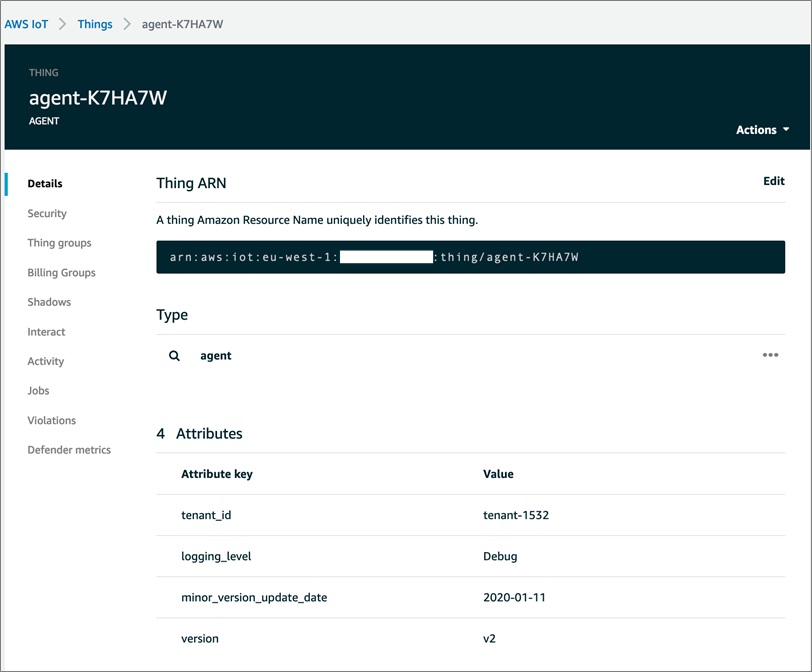Click the logging_level attribute key

[x=216, y=557]
